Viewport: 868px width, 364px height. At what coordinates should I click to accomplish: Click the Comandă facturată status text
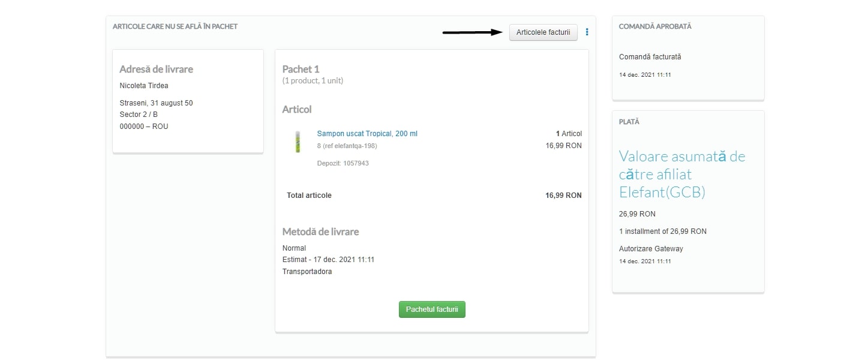(x=650, y=57)
